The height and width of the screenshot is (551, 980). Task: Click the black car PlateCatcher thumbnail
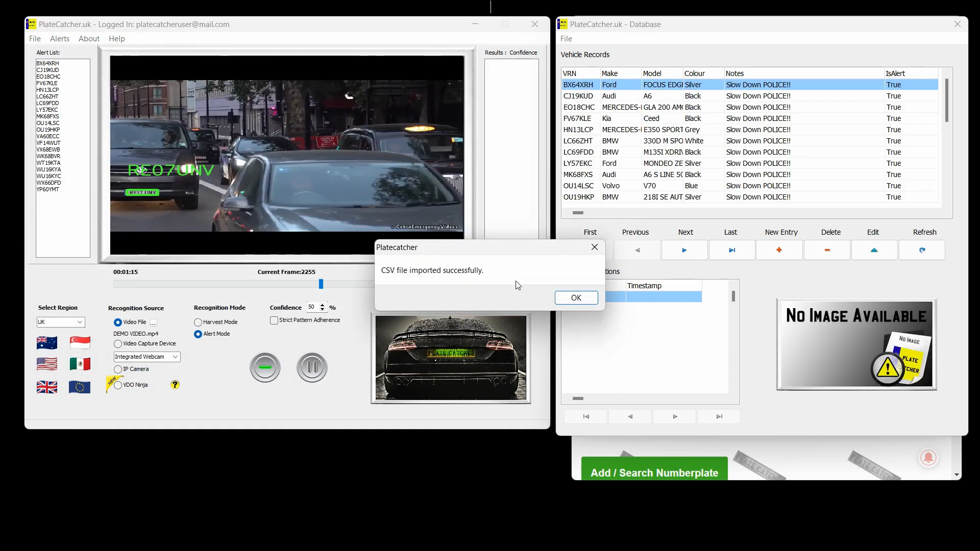[x=451, y=358]
